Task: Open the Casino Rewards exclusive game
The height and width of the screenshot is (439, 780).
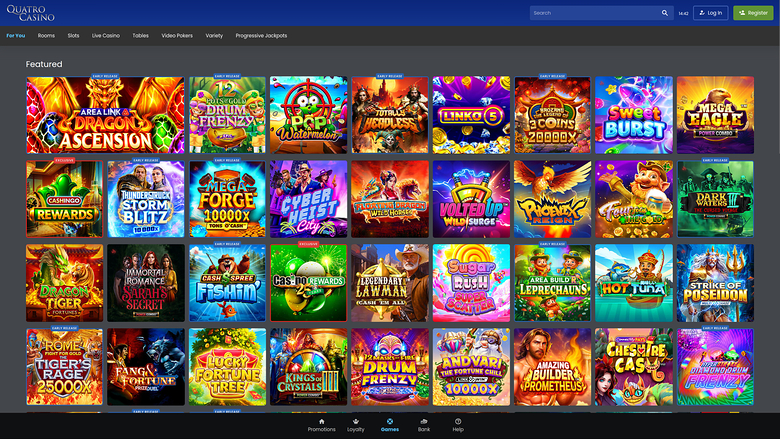Action: [x=308, y=283]
